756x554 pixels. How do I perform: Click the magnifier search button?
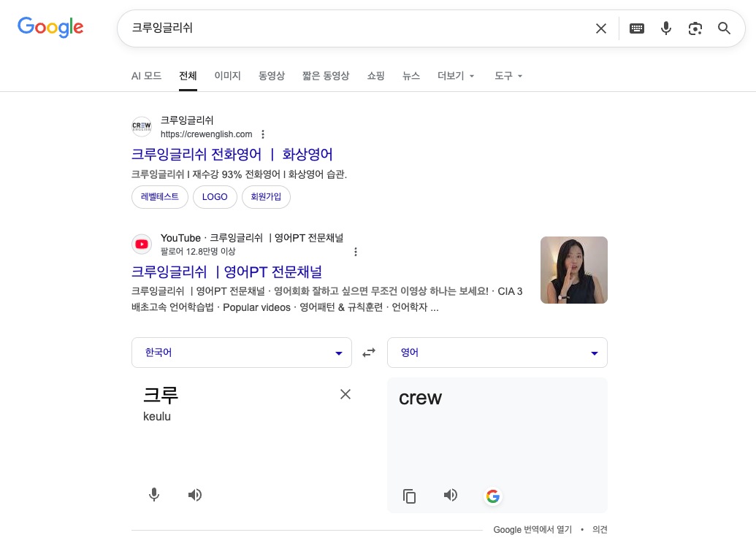(724, 28)
